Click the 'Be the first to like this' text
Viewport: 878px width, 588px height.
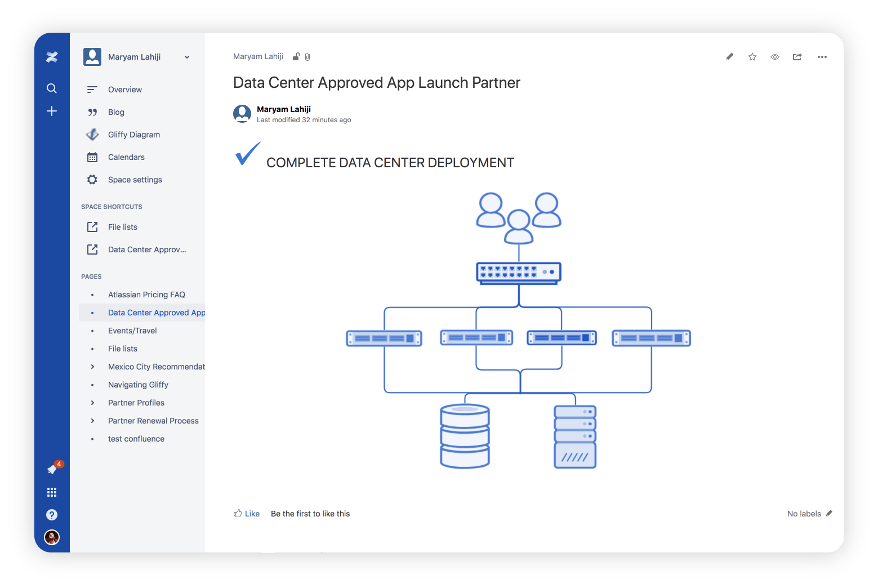[310, 514]
